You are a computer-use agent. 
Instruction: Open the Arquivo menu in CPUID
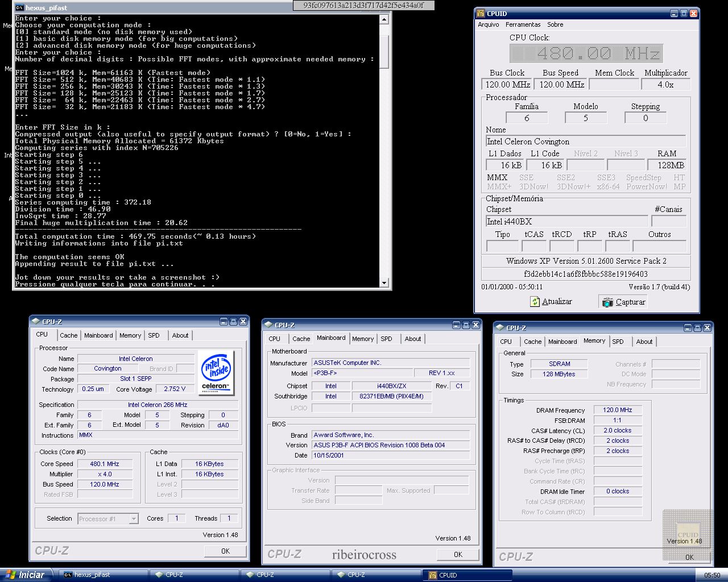coord(489,24)
